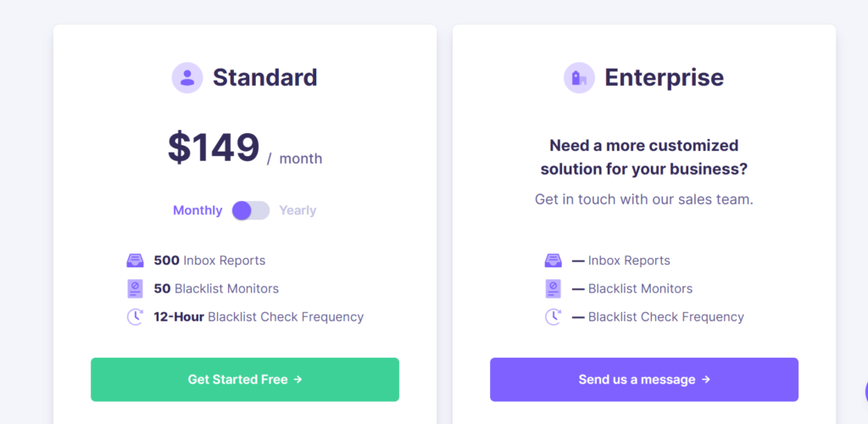Click the Standard plan user avatar icon
This screenshot has height=424, width=868.
pos(187,77)
